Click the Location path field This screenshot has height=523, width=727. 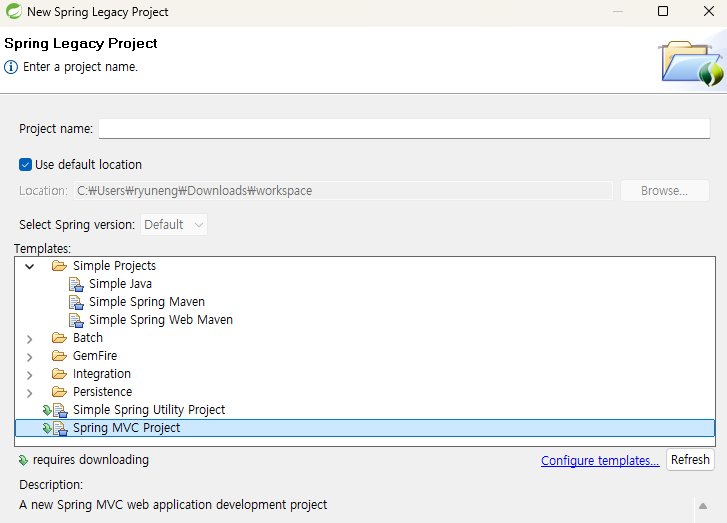pyautogui.click(x=343, y=191)
